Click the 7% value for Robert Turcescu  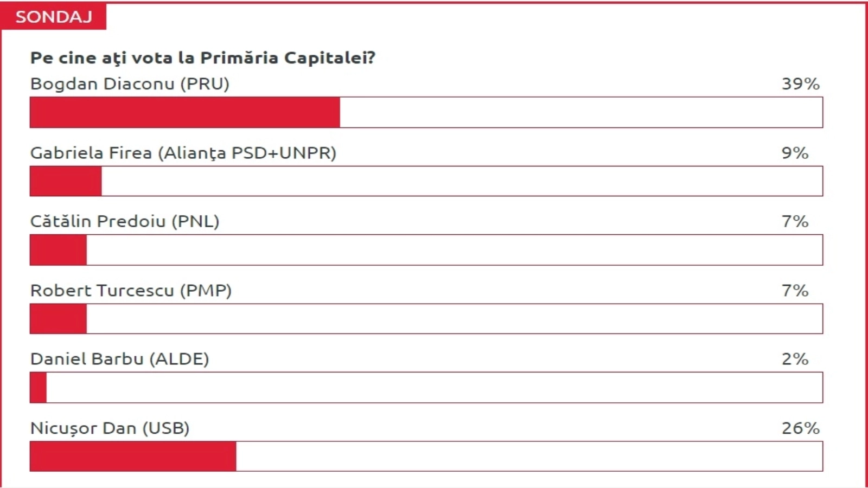click(x=795, y=291)
